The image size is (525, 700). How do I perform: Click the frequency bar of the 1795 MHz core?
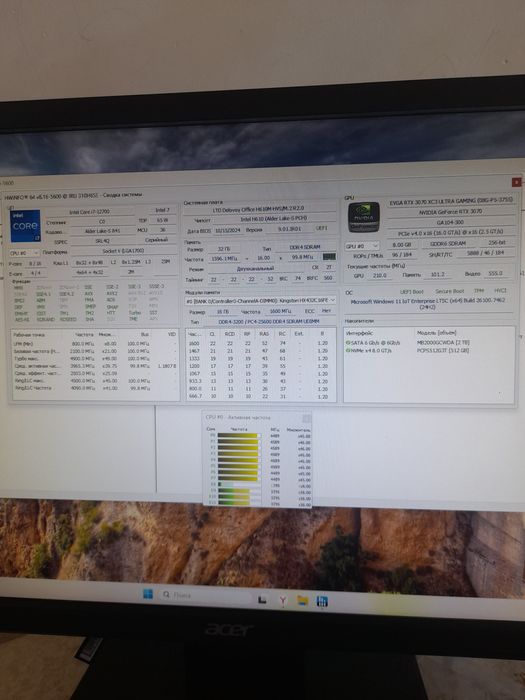coord(239,484)
